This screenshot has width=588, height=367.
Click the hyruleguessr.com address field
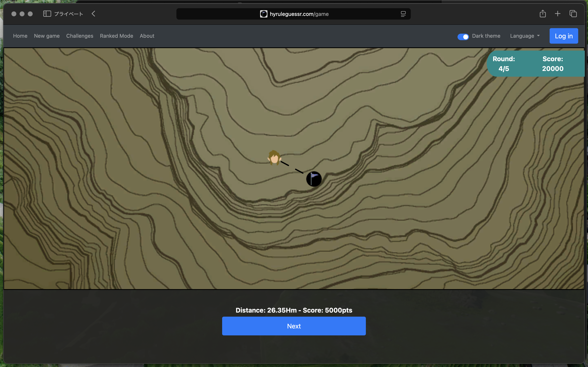(299, 14)
